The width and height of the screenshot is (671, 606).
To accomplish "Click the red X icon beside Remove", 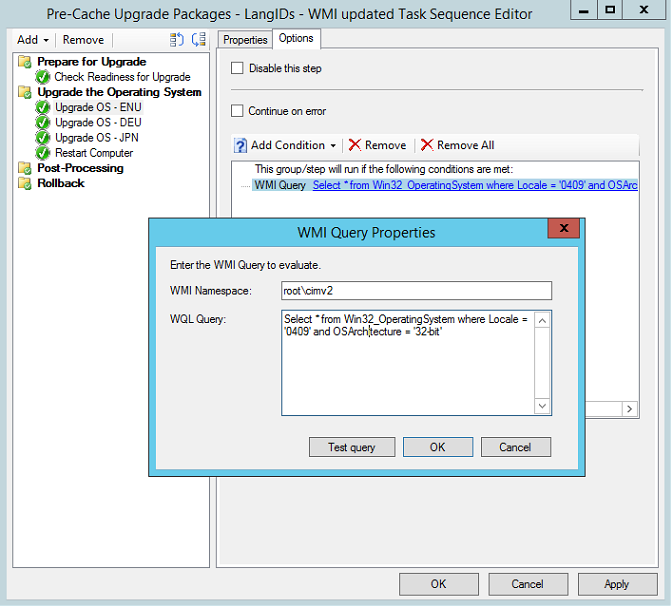I will (355, 145).
